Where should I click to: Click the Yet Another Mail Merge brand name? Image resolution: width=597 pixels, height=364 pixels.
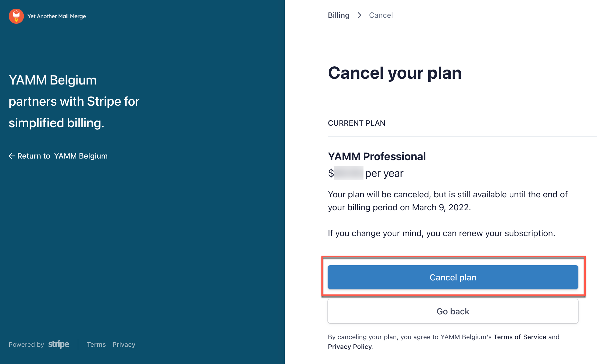click(x=57, y=16)
